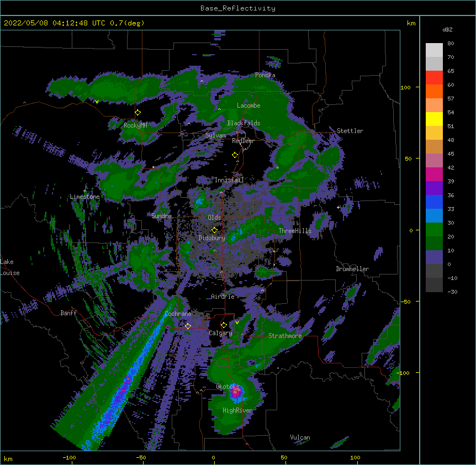Select the yellow diamond marker south of RedDeer
476x465 pixels.
click(235, 155)
